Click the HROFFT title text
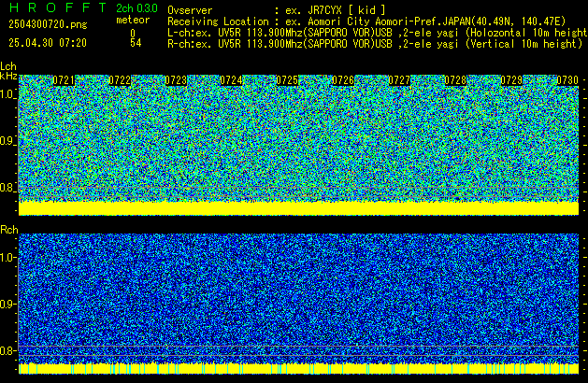The height and width of the screenshot is (383, 588). pyautogui.click(x=58, y=7)
